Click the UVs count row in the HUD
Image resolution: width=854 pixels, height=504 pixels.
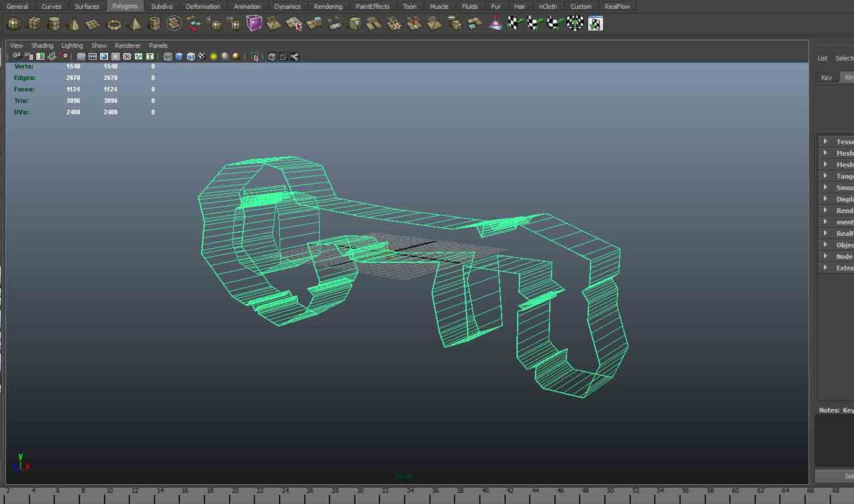(85, 112)
